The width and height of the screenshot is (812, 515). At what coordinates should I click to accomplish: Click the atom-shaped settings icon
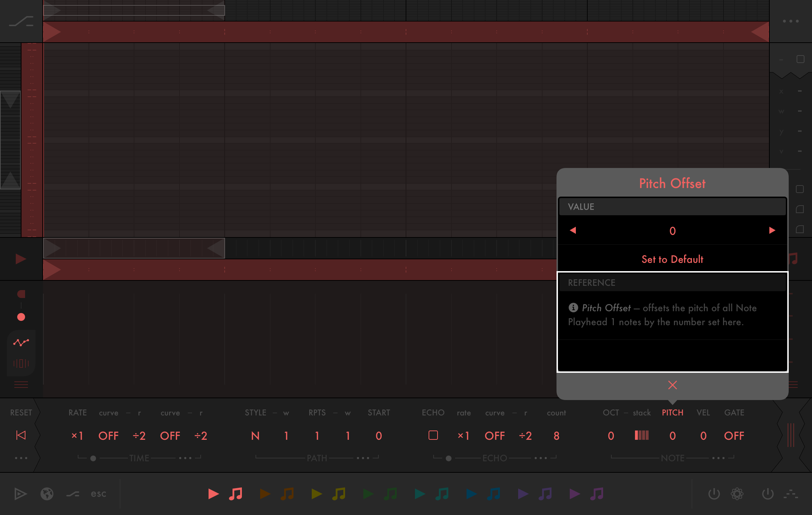737,494
